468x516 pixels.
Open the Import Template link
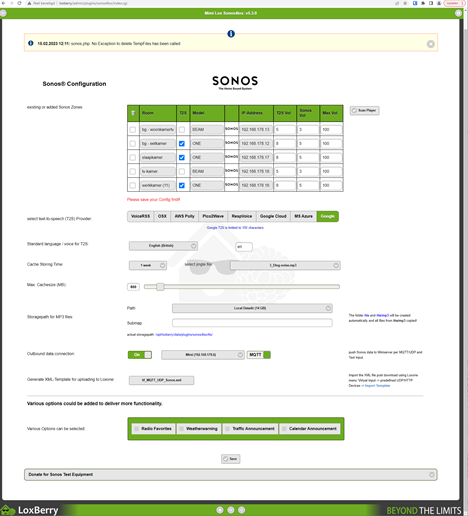(377, 386)
